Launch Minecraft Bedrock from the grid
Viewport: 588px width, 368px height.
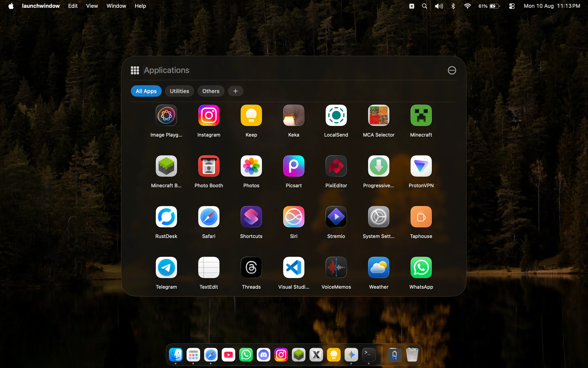click(x=166, y=166)
